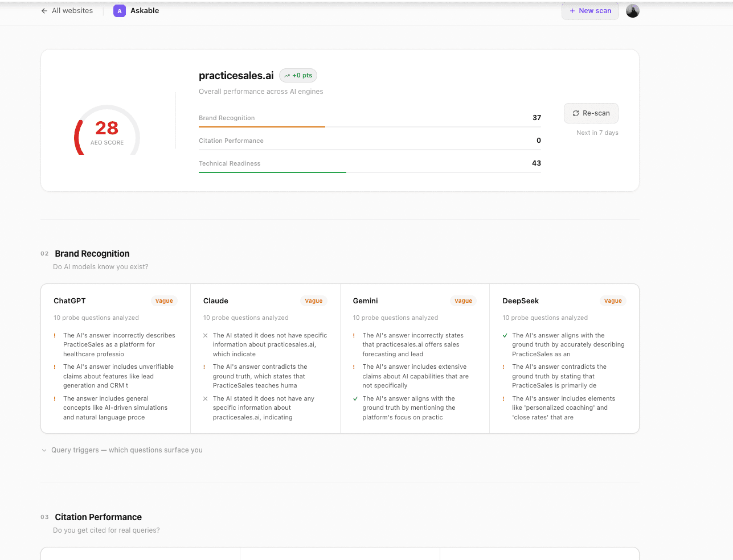Click the green check in Gemini's card
733x560 pixels.
355,399
